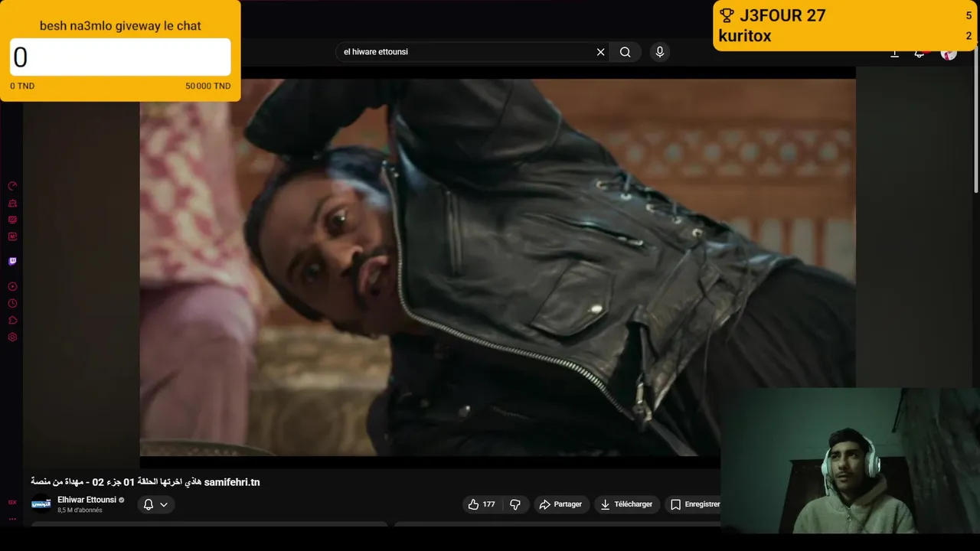Like the video with thumbs-up 177
The height and width of the screenshot is (551, 980).
(x=482, y=504)
